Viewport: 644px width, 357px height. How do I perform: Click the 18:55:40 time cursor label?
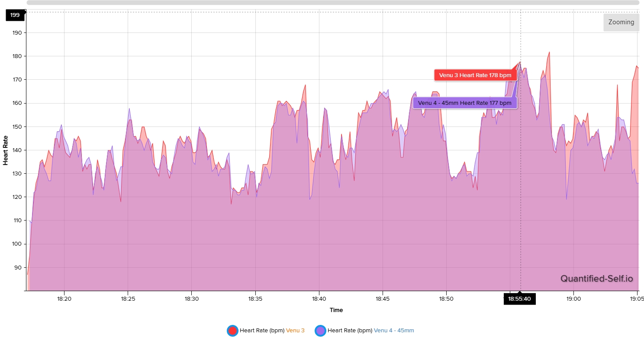pos(519,299)
